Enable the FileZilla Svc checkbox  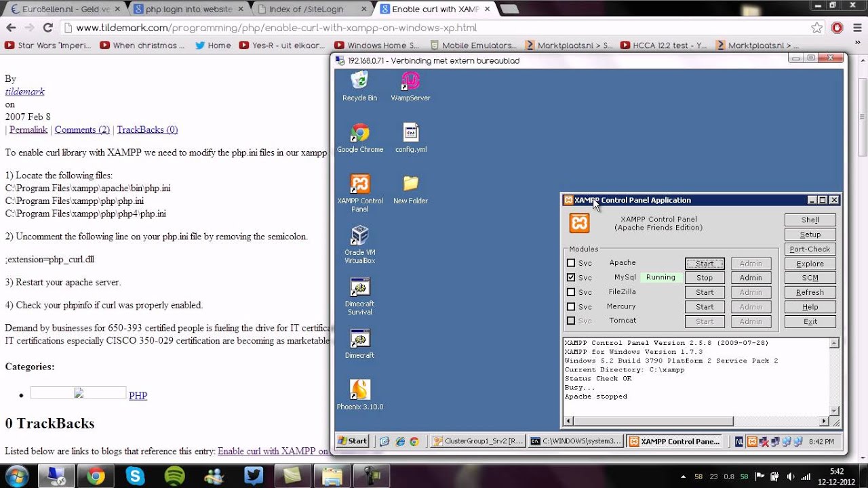(571, 292)
